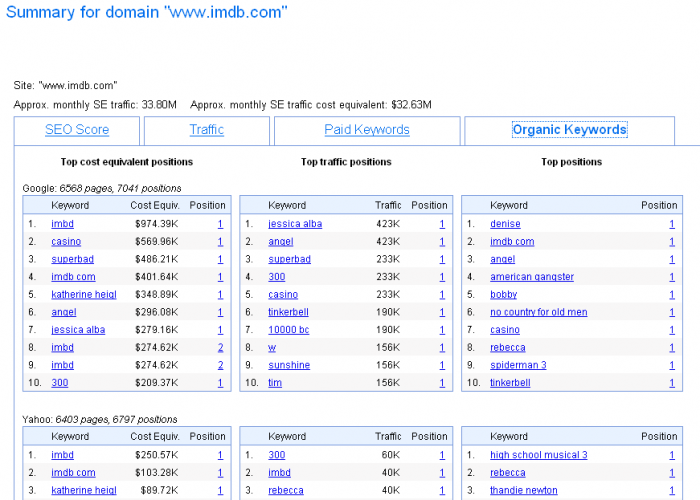Open the 'sunshine' keyword link

pyautogui.click(x=289, y=365)
